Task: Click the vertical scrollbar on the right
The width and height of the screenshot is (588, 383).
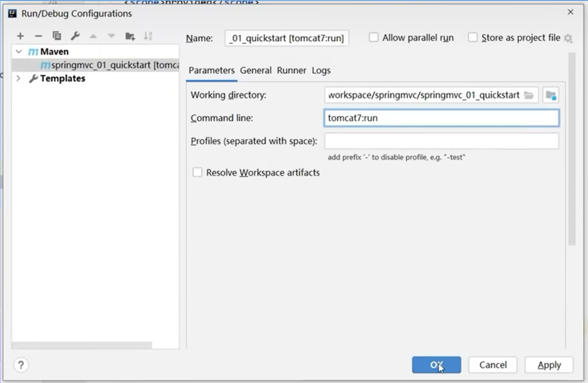Action: click(x=571, y=149)
